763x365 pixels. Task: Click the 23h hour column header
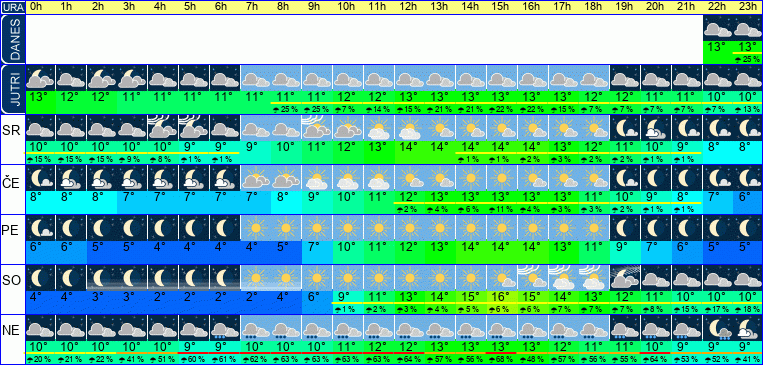pyautogui.click(x=747, y=7)
